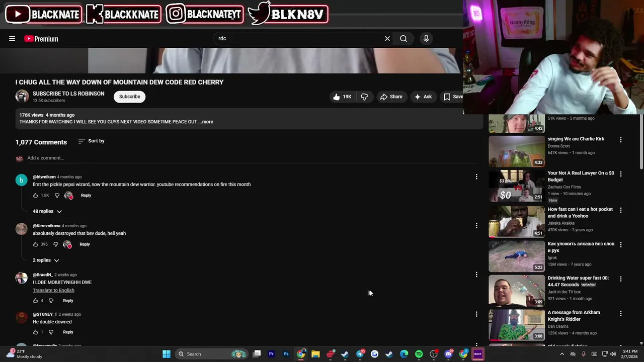Go to YouTube Premium home logo
Screen dimensions: 644x362
41,39
